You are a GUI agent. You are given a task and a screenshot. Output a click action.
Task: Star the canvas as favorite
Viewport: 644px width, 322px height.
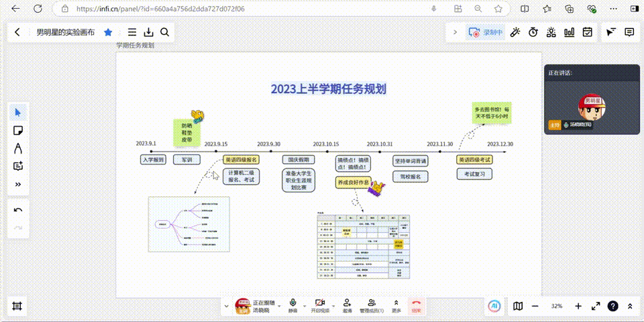[108, 32]
